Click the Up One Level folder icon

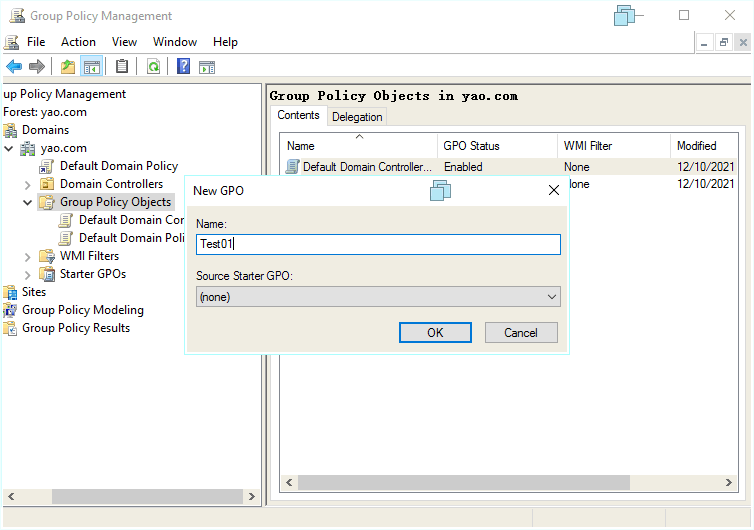point(67,67)
